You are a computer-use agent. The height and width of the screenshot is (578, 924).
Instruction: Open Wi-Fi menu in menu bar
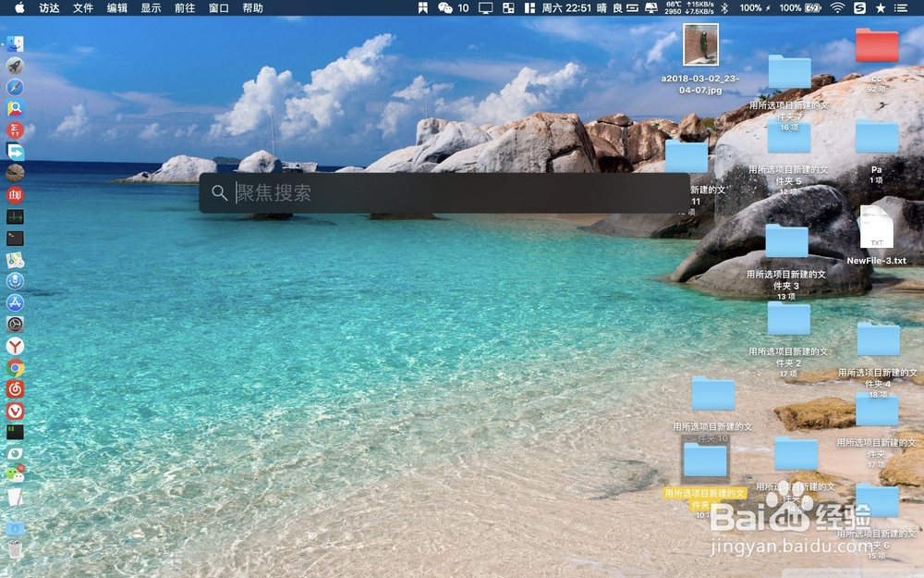point(837,7)
